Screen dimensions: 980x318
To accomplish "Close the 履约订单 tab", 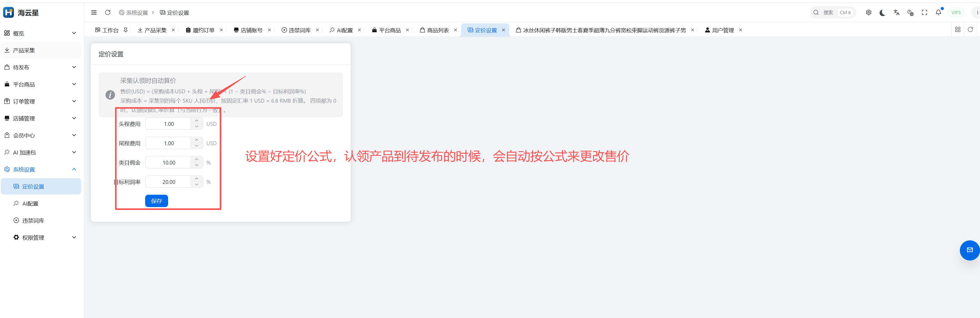I will tap(221, 30).
